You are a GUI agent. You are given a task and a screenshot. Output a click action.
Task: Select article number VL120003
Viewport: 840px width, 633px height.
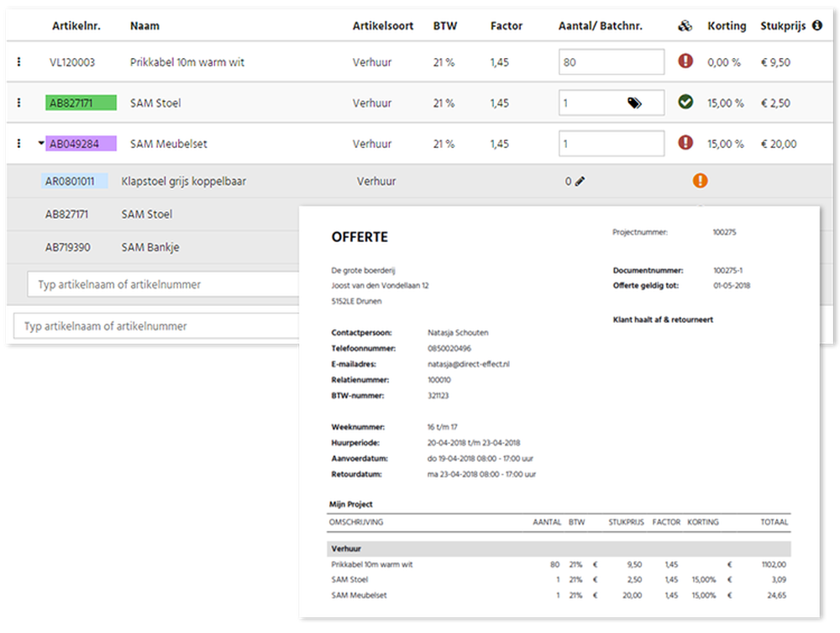coord(71,62)
